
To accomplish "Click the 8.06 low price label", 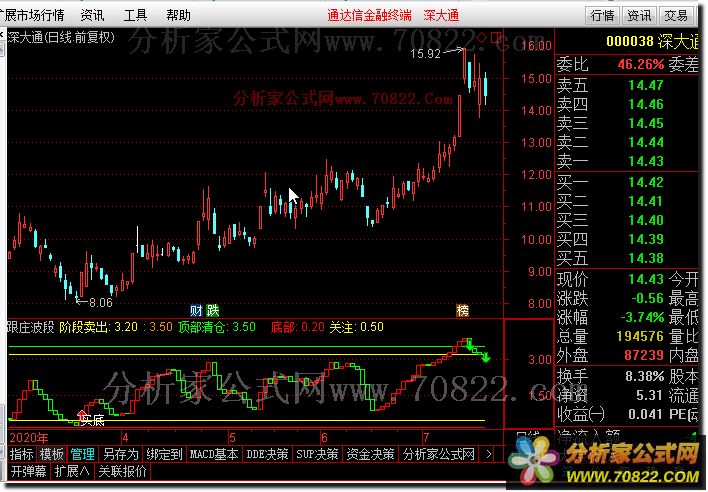I will click(x=100, y=302).
